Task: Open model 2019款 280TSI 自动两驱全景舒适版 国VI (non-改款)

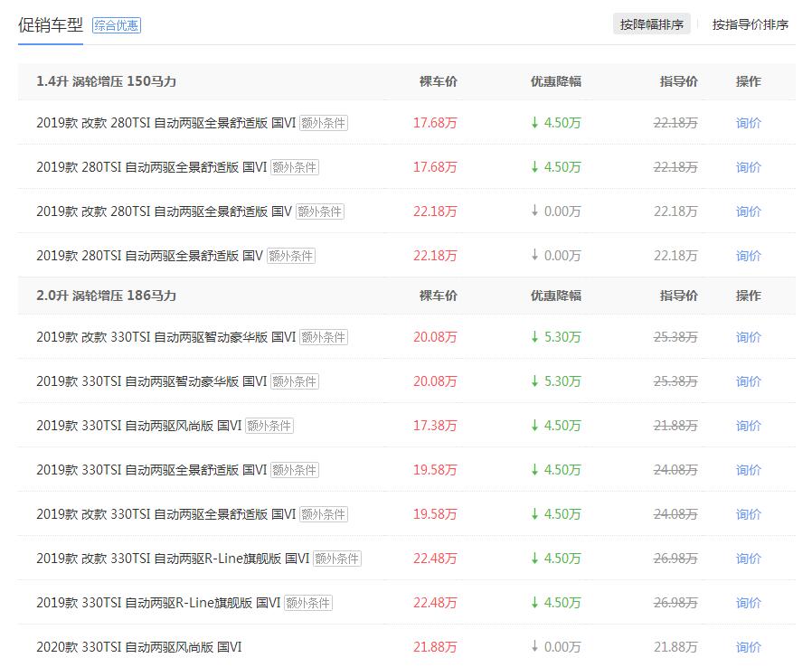Action: point(151,168)
